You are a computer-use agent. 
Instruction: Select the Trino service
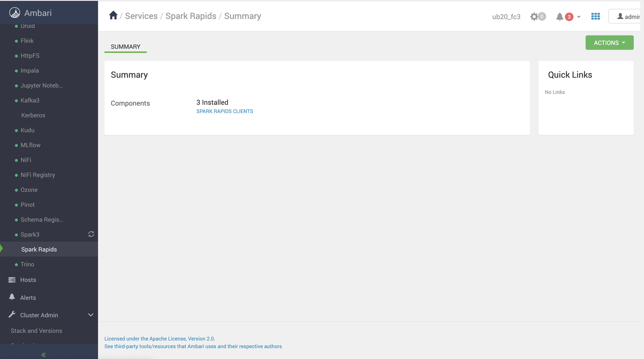[x=27, y=264]
